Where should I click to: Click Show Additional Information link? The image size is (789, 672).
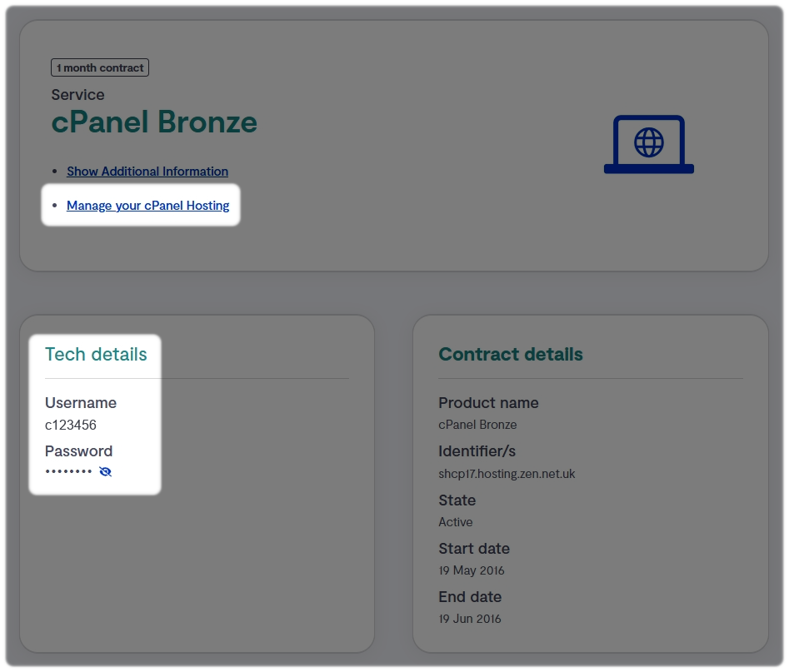[147, 172]
